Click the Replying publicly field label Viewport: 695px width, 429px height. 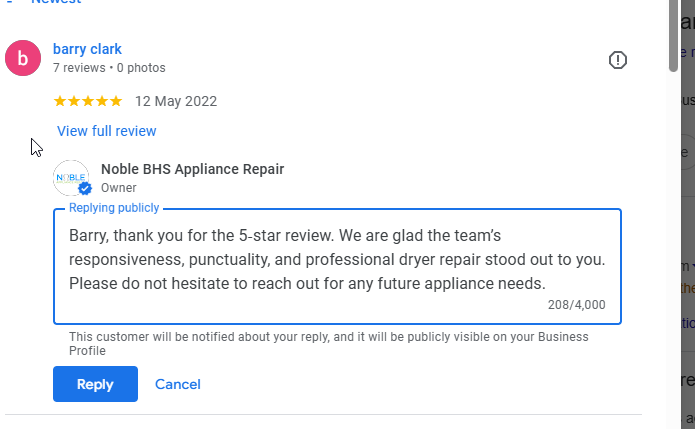click(x=114, y=208)
